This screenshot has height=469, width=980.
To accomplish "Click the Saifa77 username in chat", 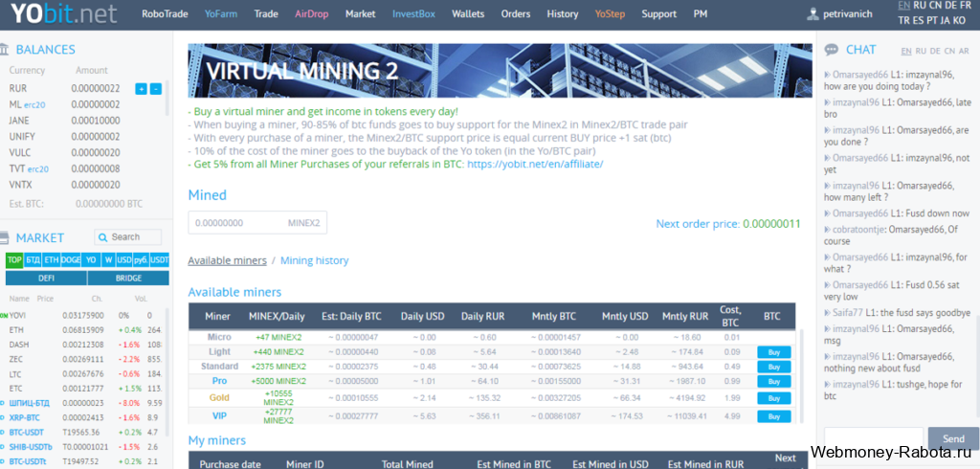I will click(x=848, y=313).
